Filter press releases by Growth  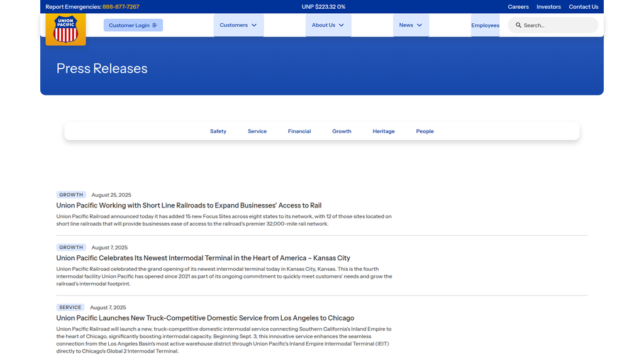pos(341,131)
